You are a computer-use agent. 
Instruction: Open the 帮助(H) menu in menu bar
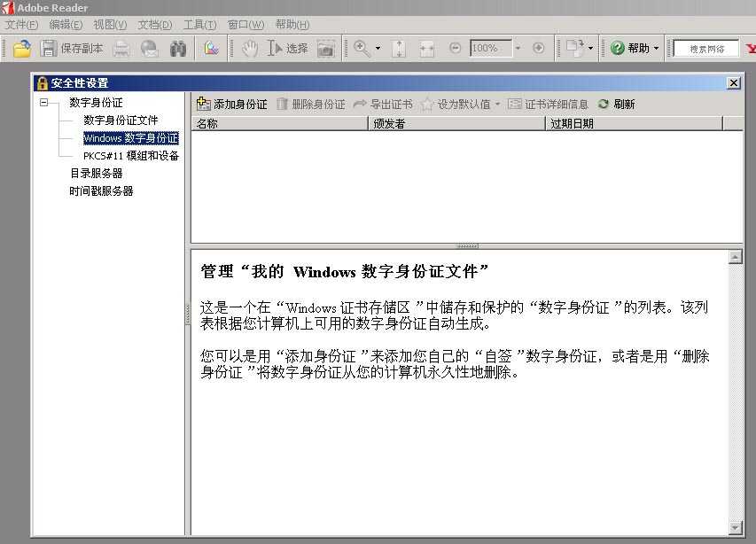coord(292,25)
